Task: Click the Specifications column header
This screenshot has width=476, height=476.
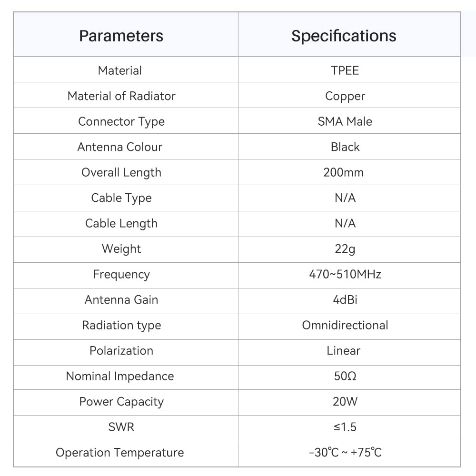Action: pos(344,36)
